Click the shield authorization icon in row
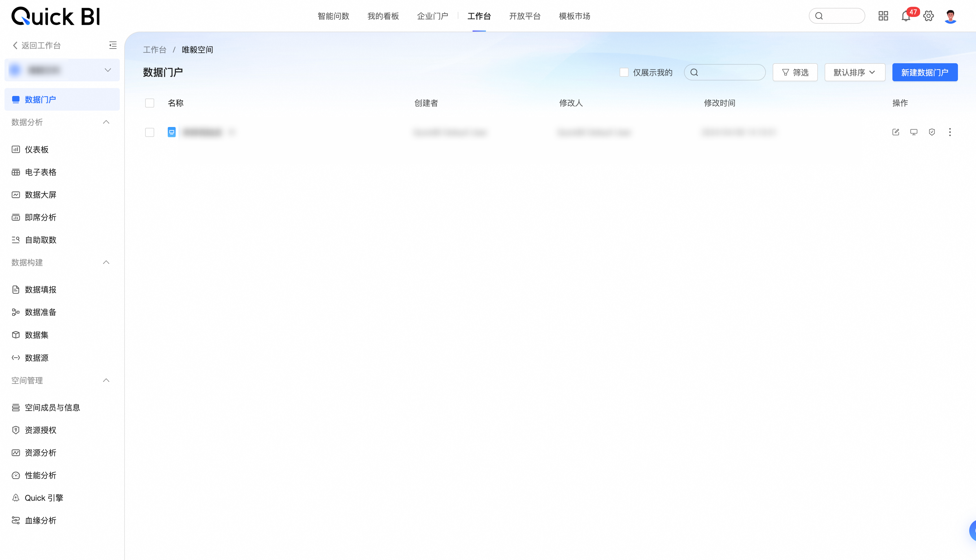The width and height of the screenshot is (976, 560). (932, 132)
